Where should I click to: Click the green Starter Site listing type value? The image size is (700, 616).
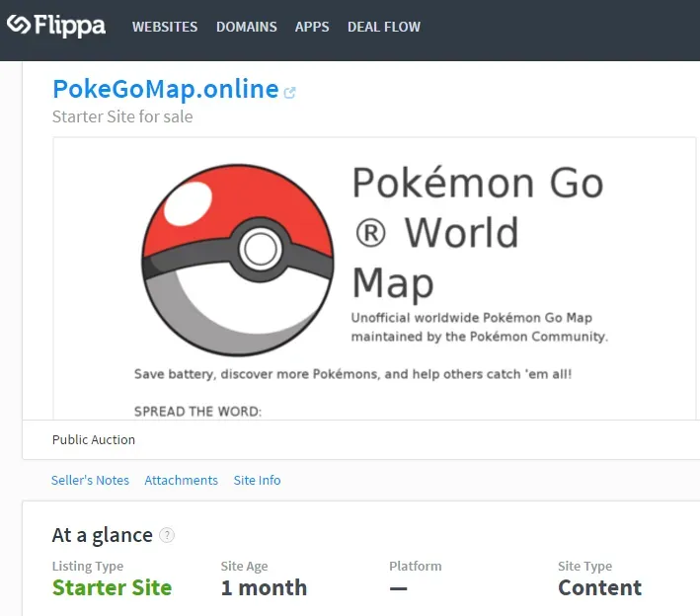pos(112,587)
